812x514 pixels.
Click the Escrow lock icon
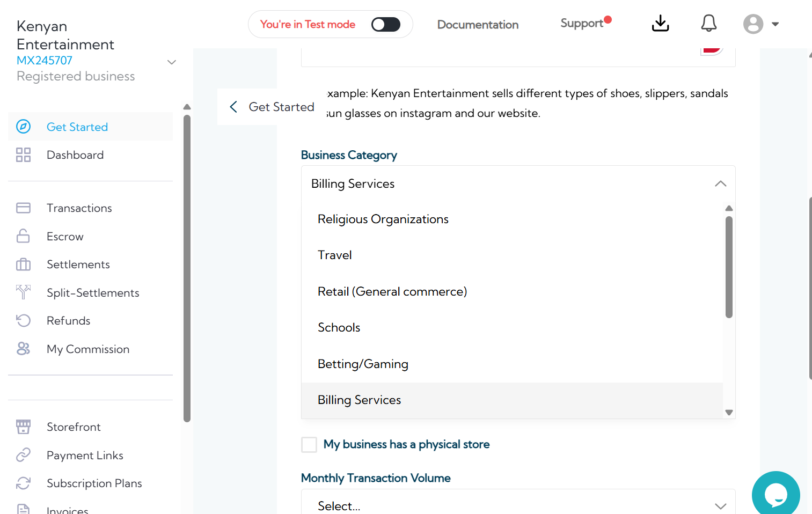pos(23,236)
